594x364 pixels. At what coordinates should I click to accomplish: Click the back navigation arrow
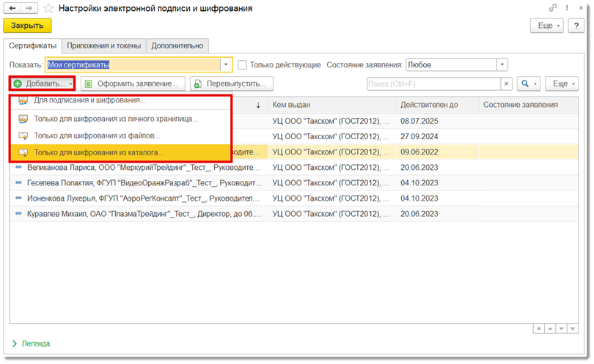coord(12,8)
